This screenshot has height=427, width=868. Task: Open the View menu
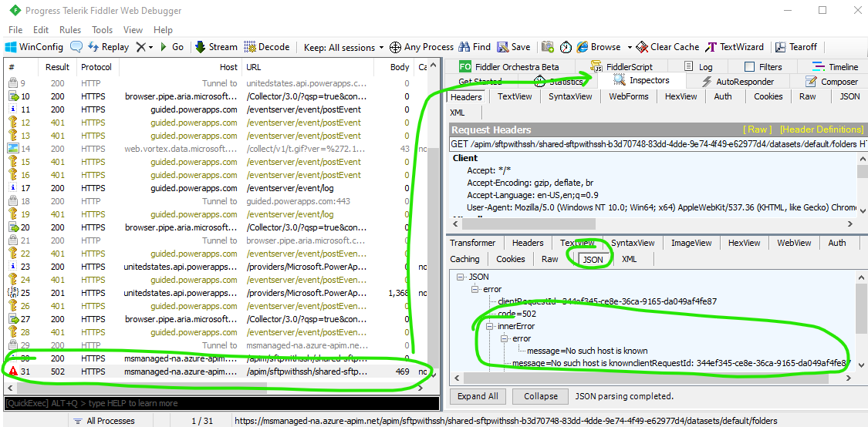[133, 30]
